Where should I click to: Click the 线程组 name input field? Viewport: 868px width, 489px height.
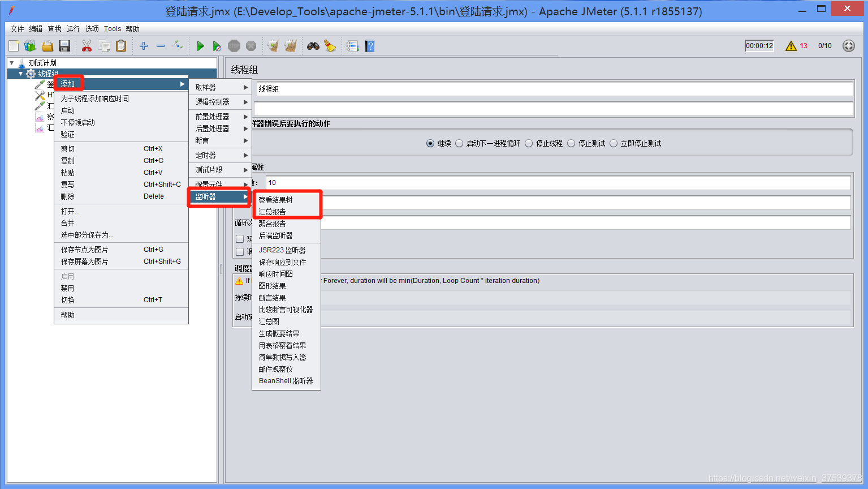click(554, 89)
